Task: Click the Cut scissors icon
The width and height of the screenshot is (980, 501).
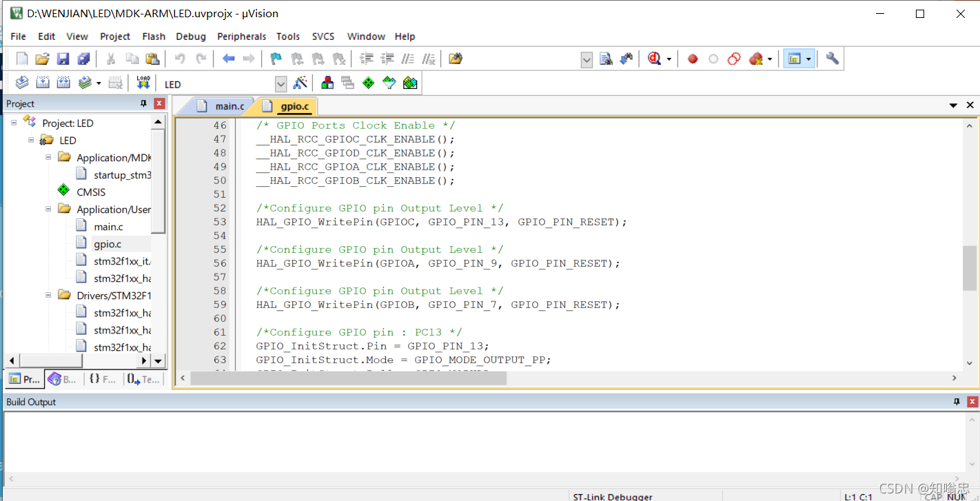Action: pos(110,59)
